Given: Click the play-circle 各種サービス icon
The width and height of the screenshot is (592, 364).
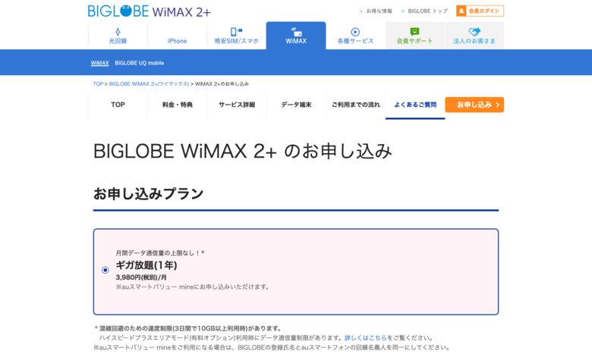Looking at the screenshot, I should [x=355, y=32].
